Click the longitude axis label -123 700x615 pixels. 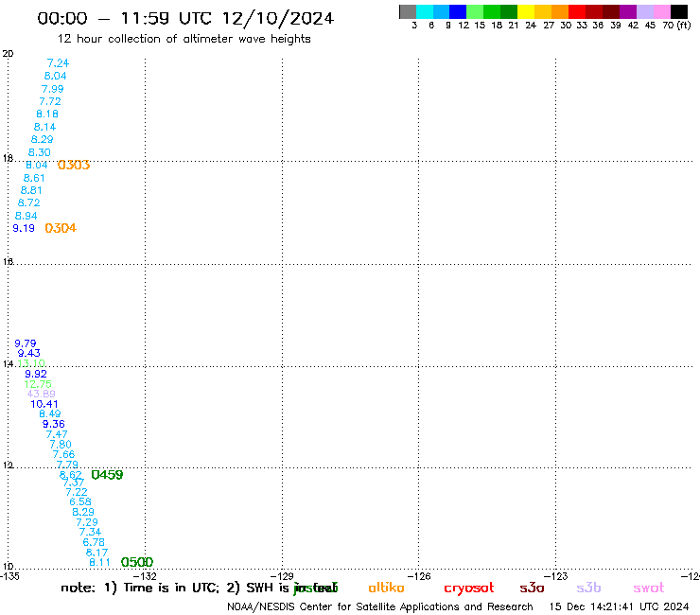[x=556, y=576]
